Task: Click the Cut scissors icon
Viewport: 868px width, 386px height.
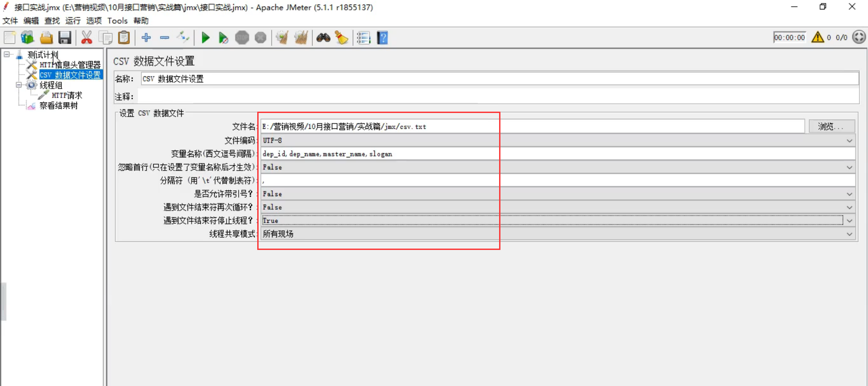Action: (86, 38)
